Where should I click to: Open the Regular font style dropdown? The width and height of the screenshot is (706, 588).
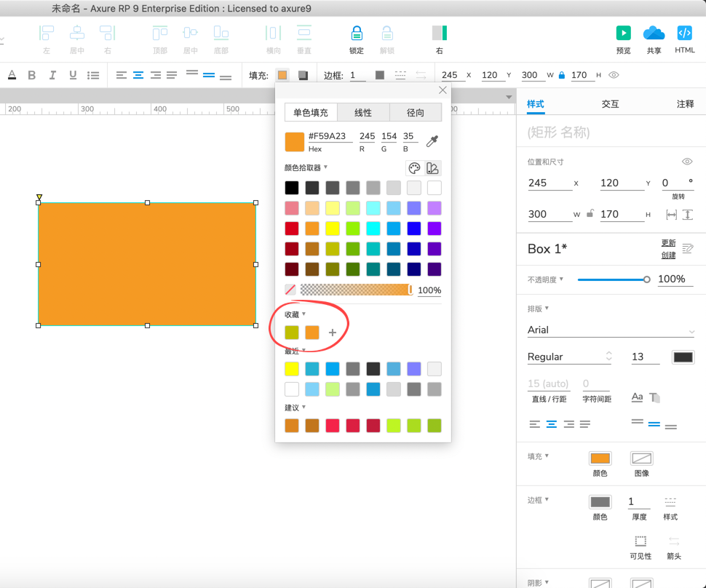click(x=569, y=357)
